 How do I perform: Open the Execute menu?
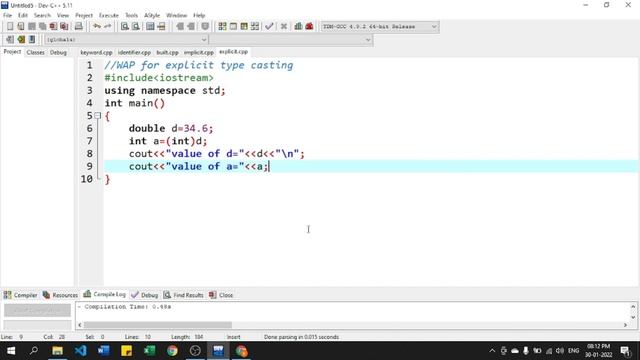tap(109, 16)
